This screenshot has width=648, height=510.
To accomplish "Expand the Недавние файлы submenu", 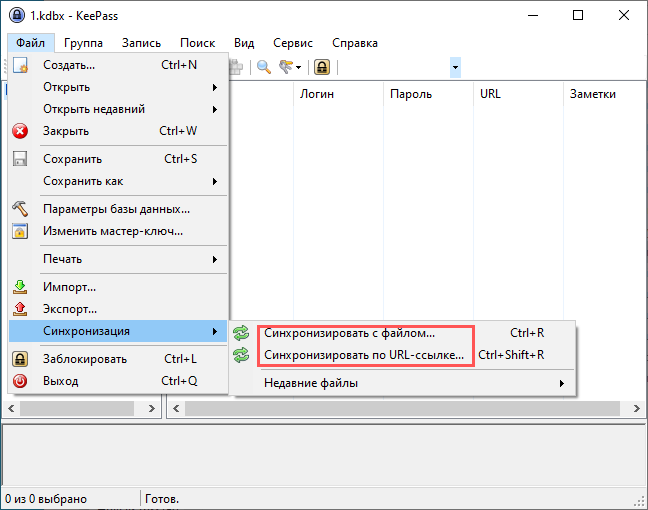I will (403, 383).
